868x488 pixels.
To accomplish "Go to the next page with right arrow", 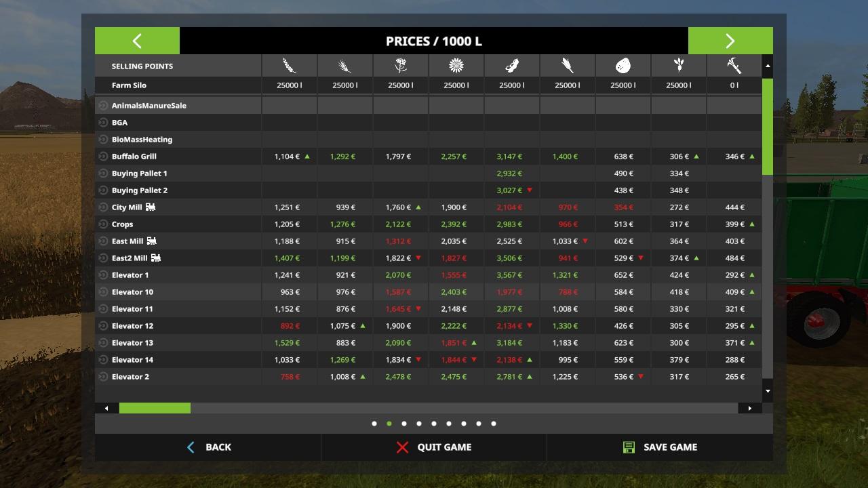I will pyautogui.click(x=730, y=41).
